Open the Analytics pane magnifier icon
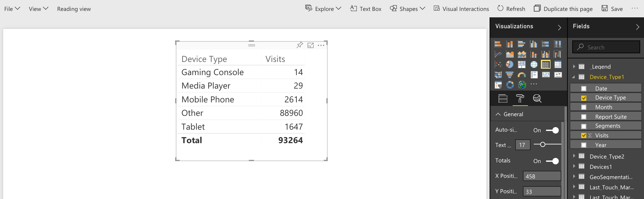644x199 pixels. click(x=537, y=99)
